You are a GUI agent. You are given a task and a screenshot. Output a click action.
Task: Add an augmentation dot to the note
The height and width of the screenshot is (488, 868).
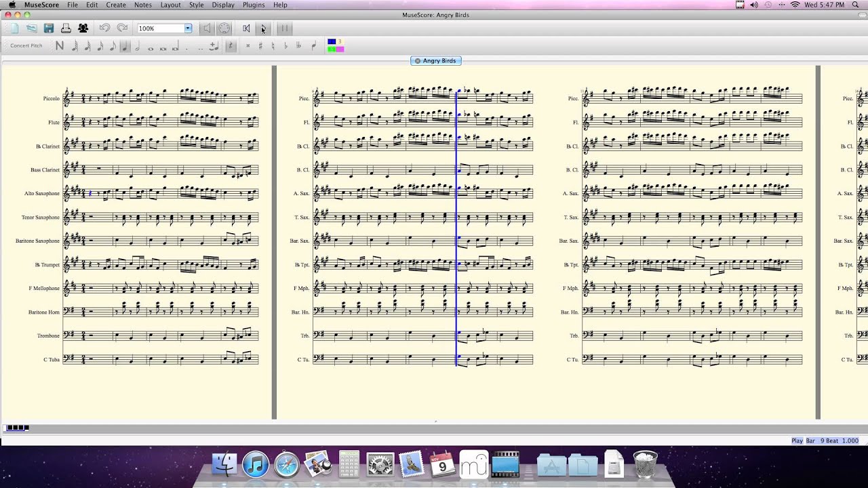(x=187, y=47)
